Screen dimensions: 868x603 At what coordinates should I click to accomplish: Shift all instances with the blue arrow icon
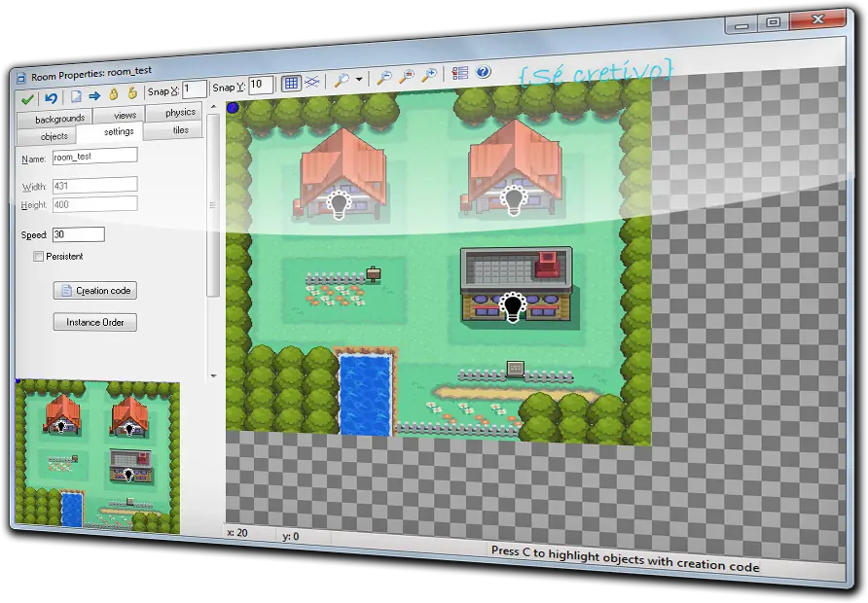pos(94,95)
